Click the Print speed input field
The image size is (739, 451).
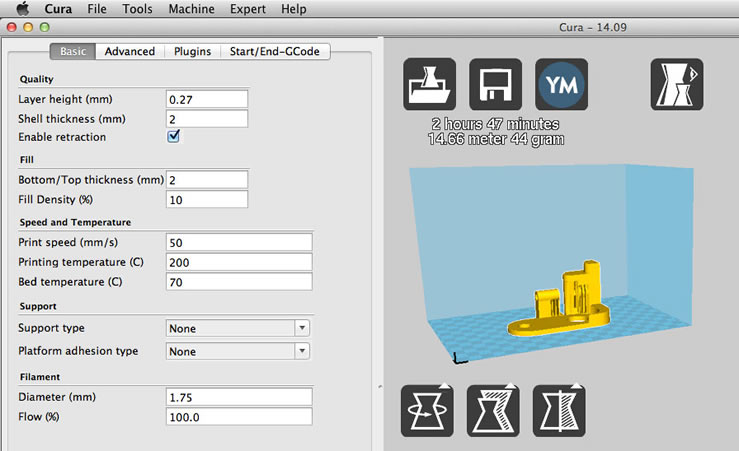tap(239, 242)
